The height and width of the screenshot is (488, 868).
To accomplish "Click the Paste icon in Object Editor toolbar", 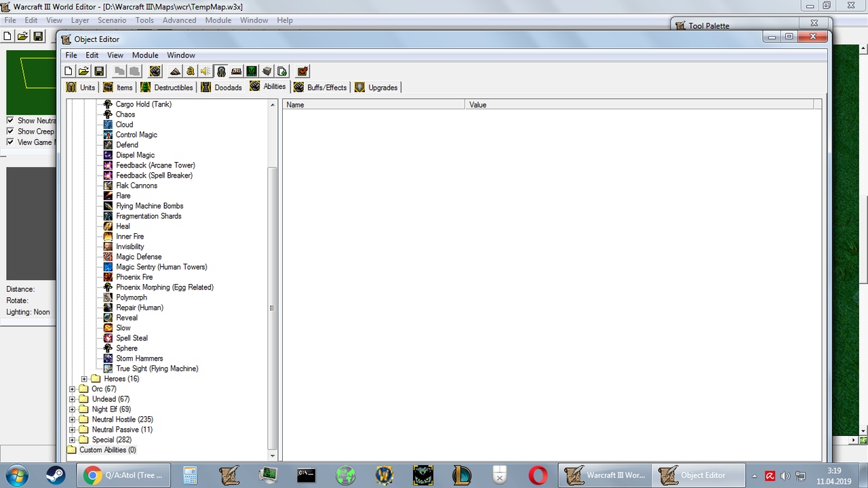I will [134, 71].
